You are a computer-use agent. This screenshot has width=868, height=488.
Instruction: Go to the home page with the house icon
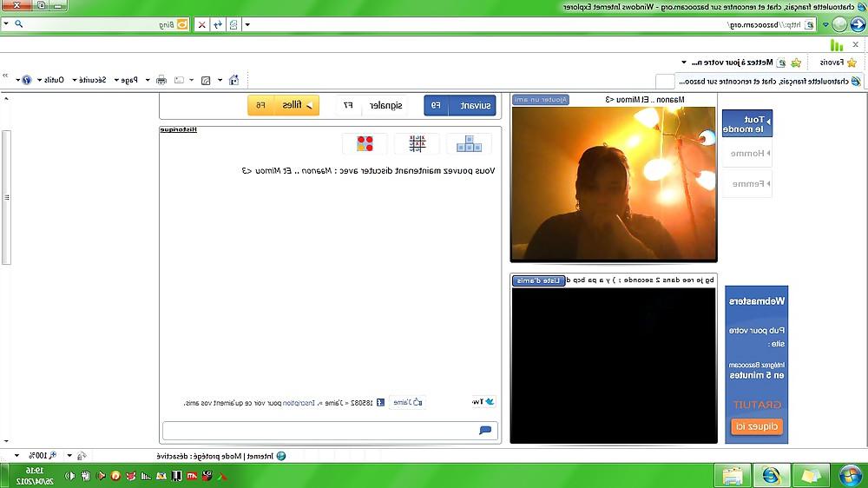pos(233,80)
